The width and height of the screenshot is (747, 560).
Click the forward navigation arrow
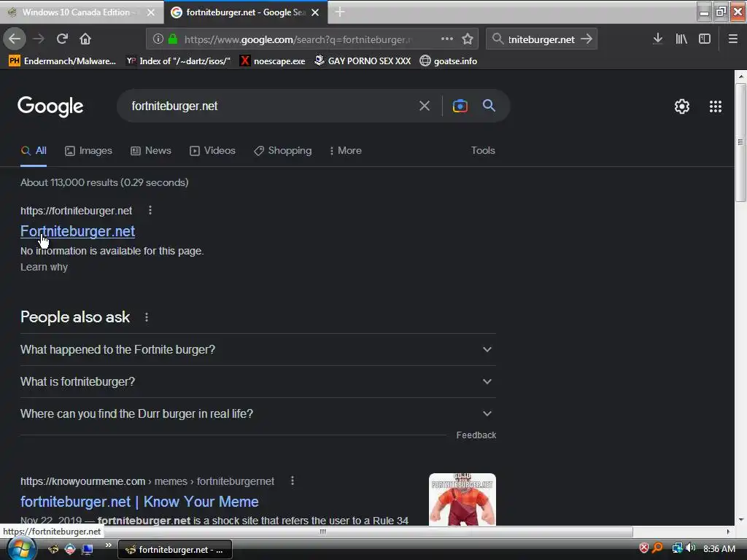click(x=39, y=39)
